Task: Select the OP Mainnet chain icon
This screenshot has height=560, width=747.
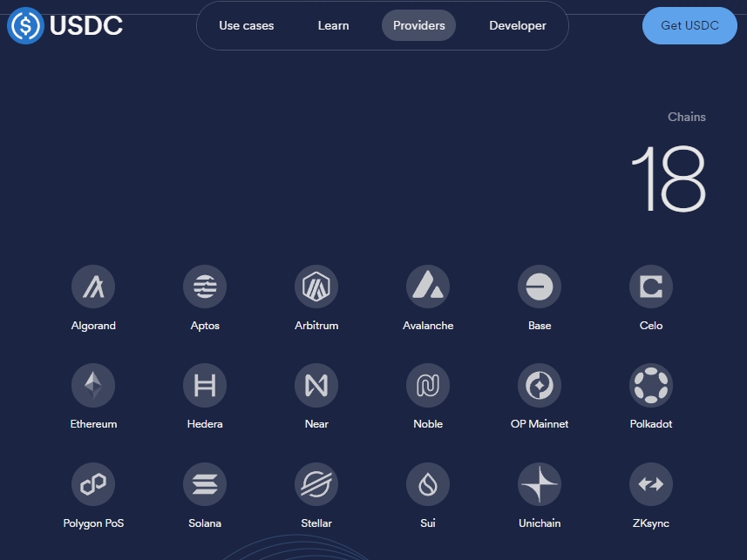Action: [x=540, y=385]
